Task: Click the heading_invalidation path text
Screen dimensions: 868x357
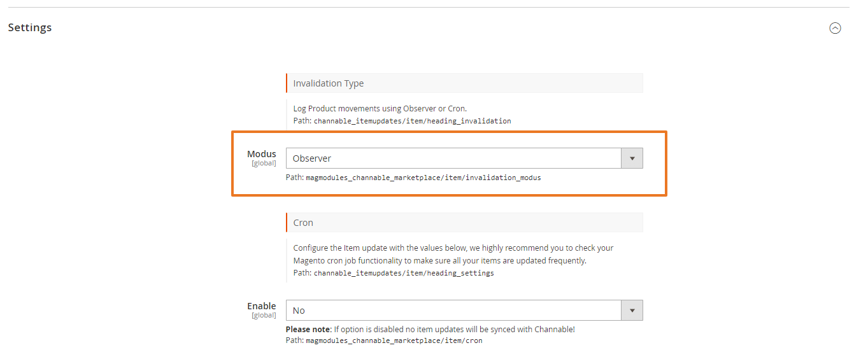Action: pos(412,121)
